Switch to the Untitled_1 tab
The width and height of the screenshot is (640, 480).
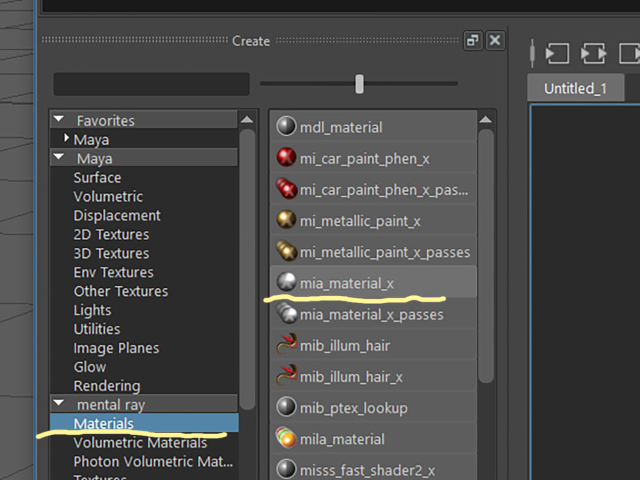576,88
